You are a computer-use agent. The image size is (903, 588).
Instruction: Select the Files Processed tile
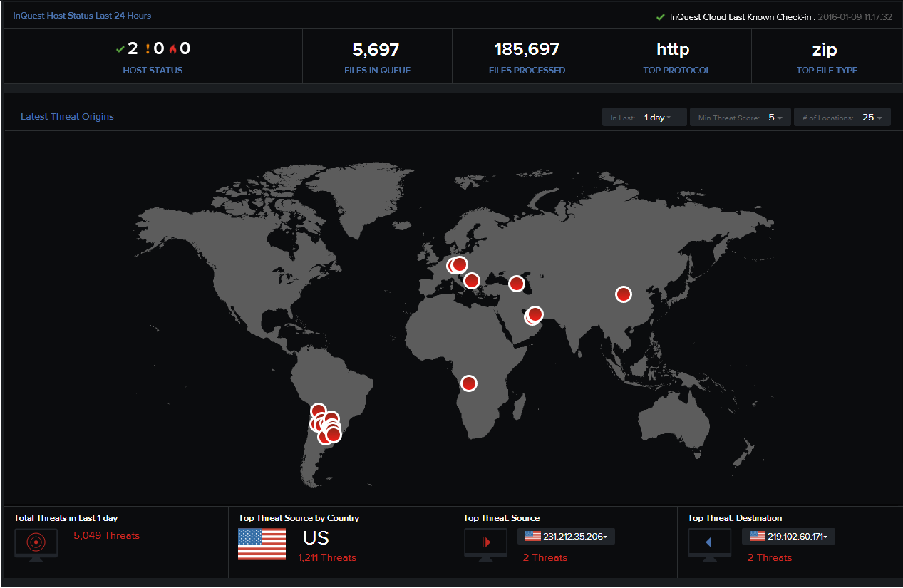[527, 57]
